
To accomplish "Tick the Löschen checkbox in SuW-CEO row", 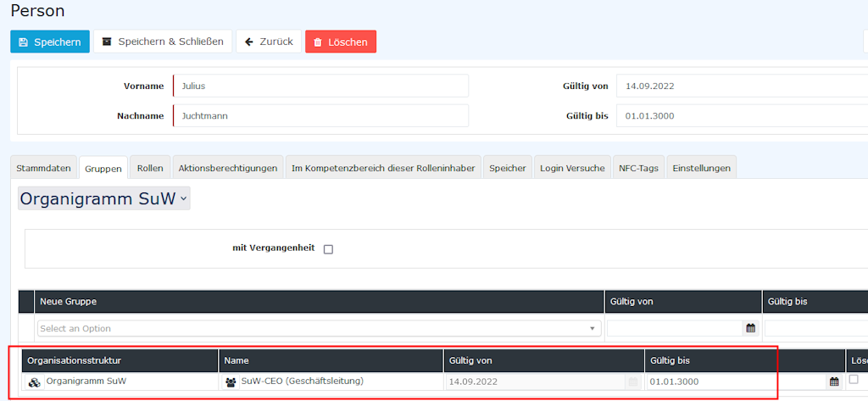I will click(854, 379).
